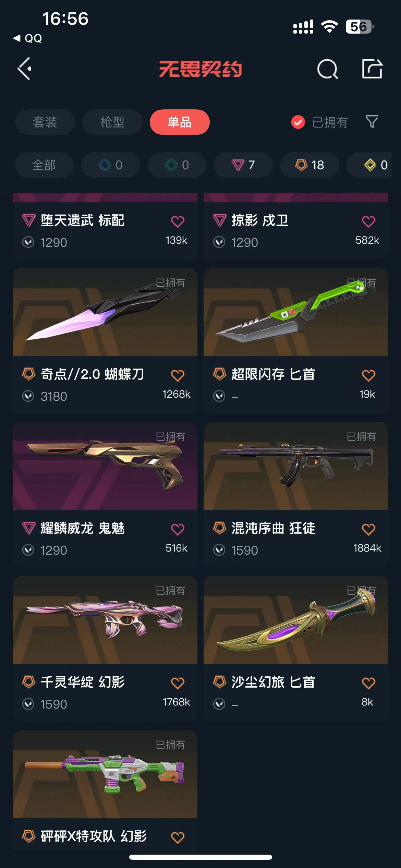Viewport: 401px width, 868px height.
Task: Toggle heart on 耀鳞威龙 鬼魅
Action: click(178, 529)
